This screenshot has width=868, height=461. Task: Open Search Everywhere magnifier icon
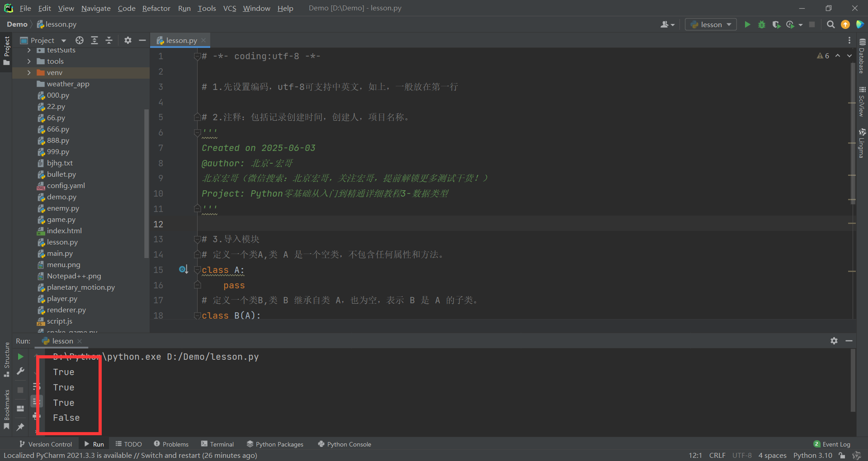pyautogui.click(x=830, y=24)
